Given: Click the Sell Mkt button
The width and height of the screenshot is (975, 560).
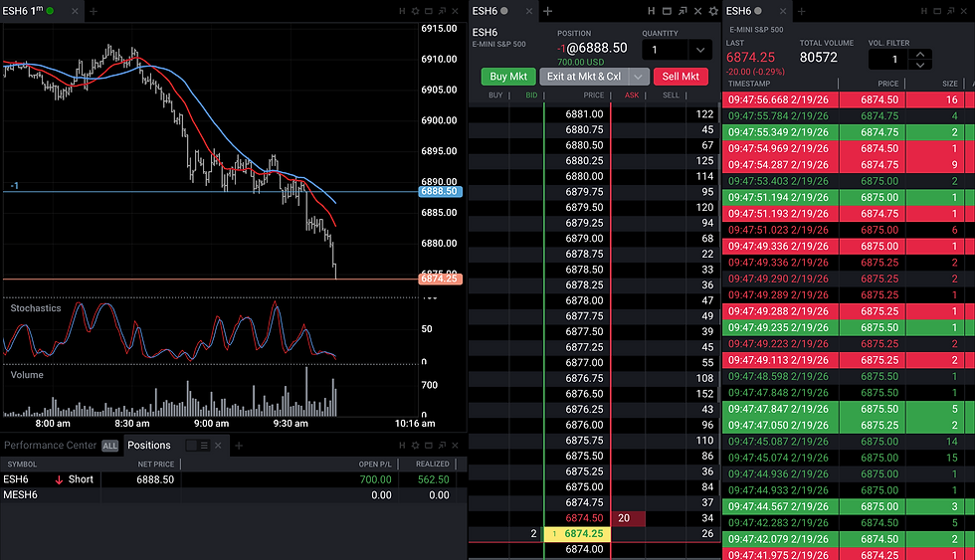Looking at the screenshot, I should [x=681, y=77].
